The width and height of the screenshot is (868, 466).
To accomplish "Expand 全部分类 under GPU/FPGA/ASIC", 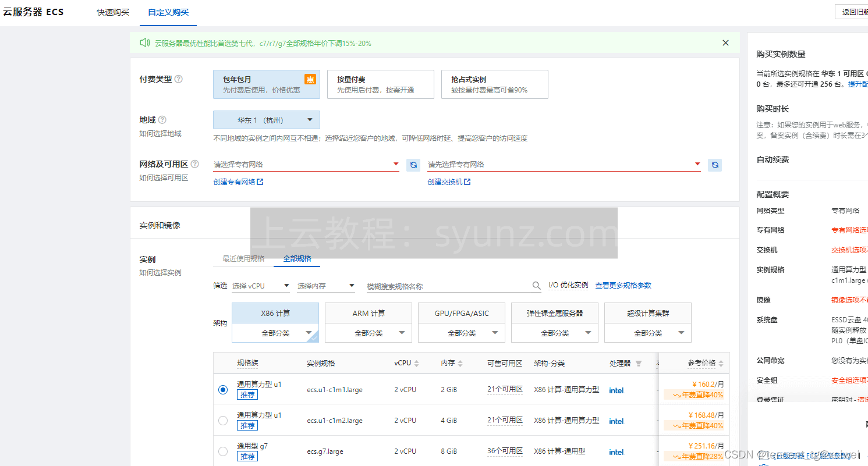I will point(462,333).
